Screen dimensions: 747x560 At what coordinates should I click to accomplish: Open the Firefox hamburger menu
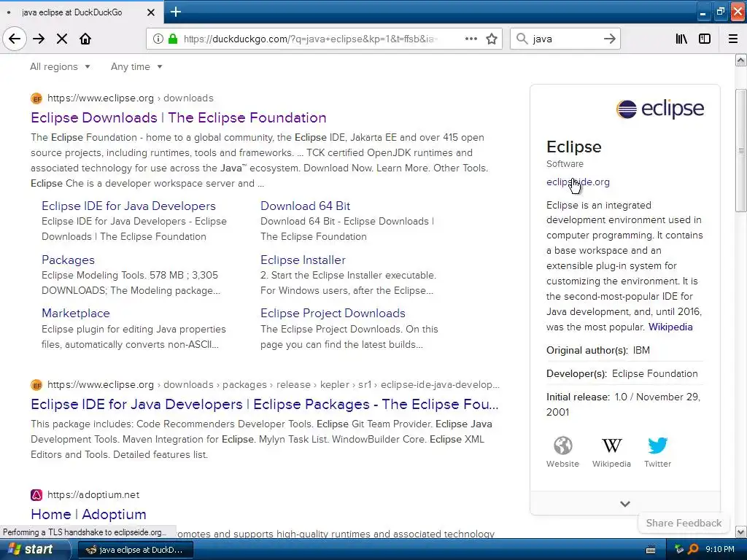coord(733,39)
